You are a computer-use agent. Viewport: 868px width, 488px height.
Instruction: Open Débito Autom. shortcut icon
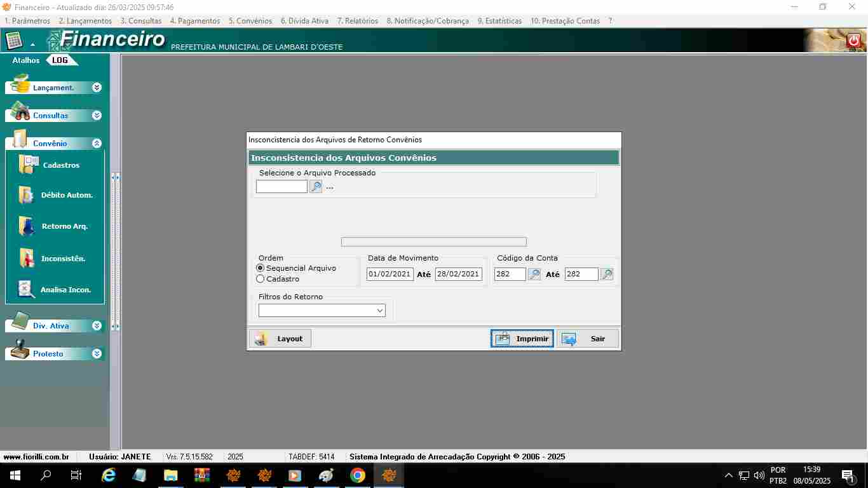[27, 195]
